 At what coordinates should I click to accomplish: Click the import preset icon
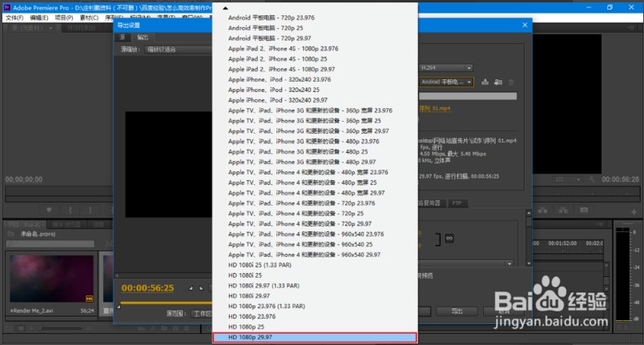point(497,82)
